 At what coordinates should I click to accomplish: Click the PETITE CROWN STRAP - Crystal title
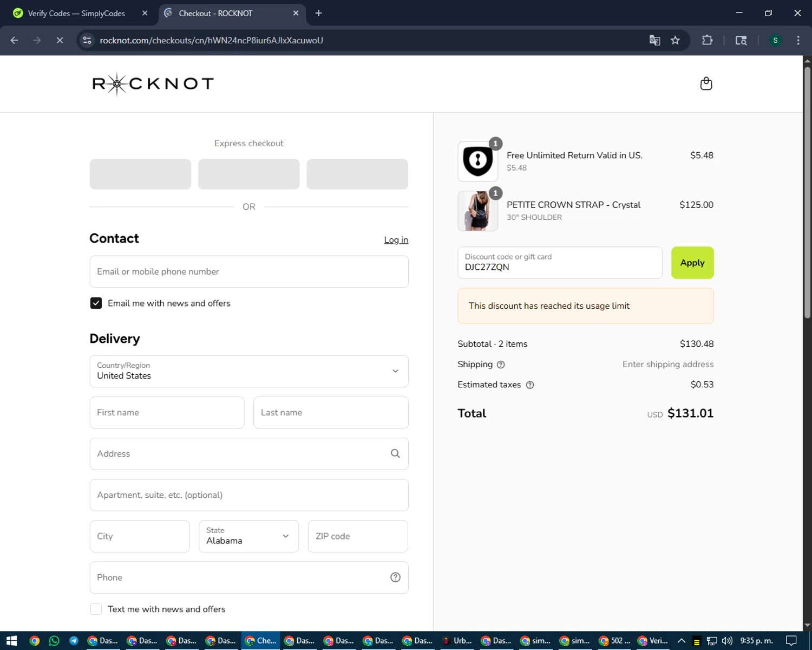point(573,205)
